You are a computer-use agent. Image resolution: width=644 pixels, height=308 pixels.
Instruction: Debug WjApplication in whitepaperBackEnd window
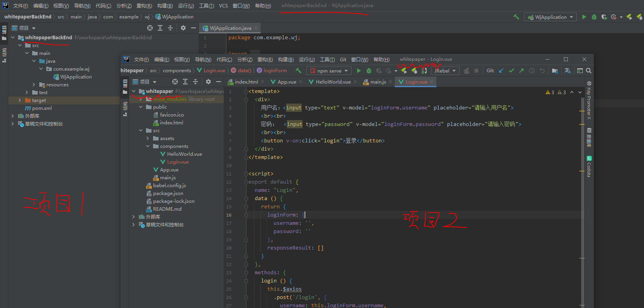[594, 17]
